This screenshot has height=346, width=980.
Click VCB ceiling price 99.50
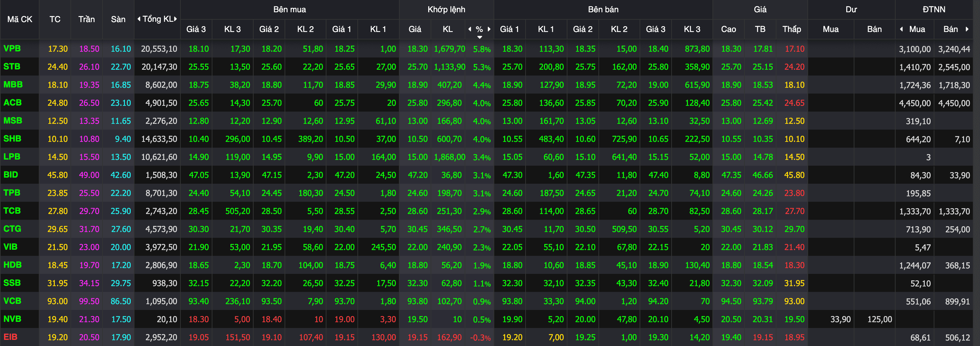tap(89, 301)
